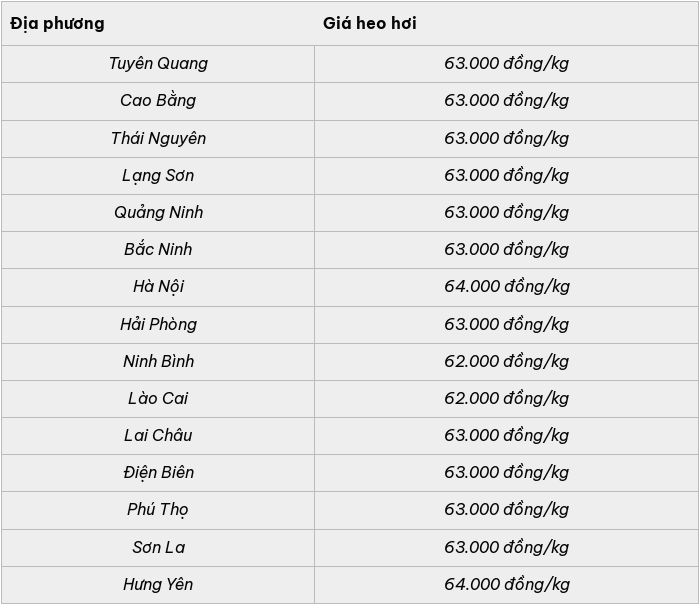Select the Lào Cai cell
This screenshot has width=700, height=605.
[x=158, y=399]
